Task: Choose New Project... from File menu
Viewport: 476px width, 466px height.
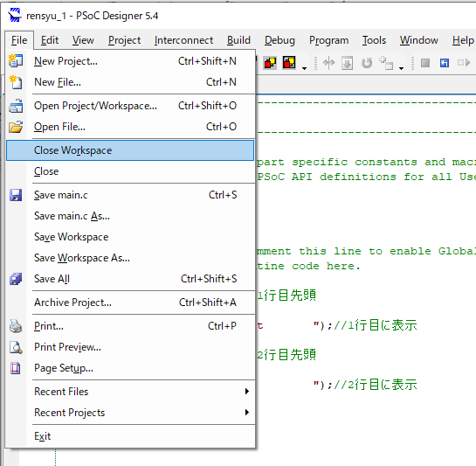Action: click(x=130, y=61)
